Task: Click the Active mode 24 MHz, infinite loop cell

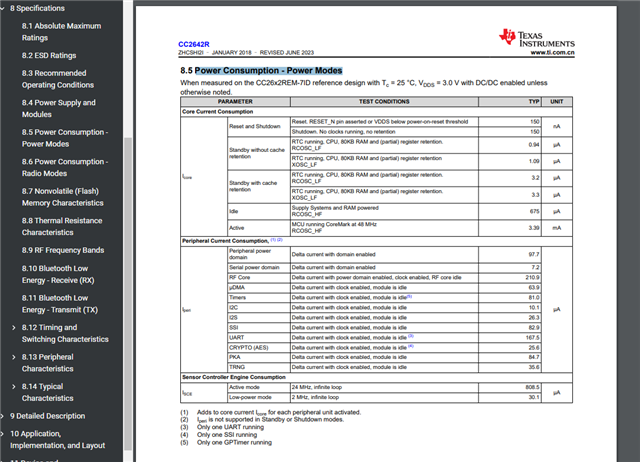Action: 384,387
